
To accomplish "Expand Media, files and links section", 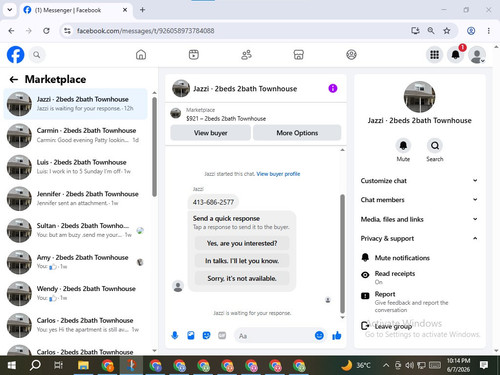I will (x=419, y=219).
